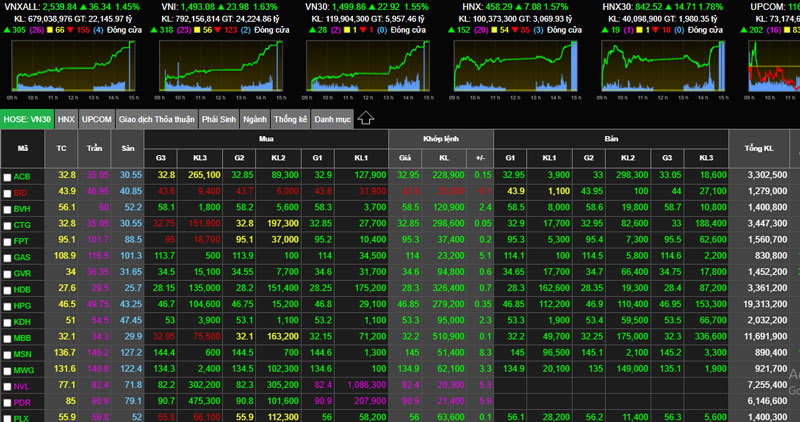The height and width of the screenshot is (422, 800).
Task: Open the Giao dịch Thỏa thuận tab
Action: (x=156, y=119)
